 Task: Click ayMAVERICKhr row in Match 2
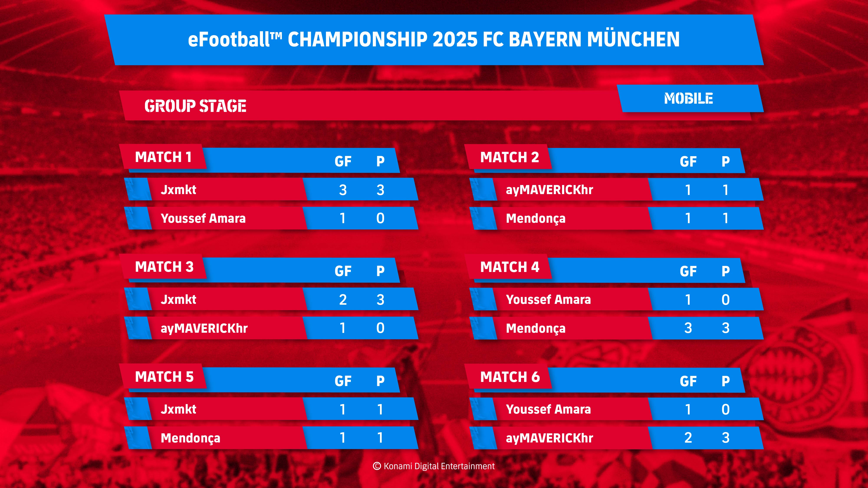pos(617,189)
